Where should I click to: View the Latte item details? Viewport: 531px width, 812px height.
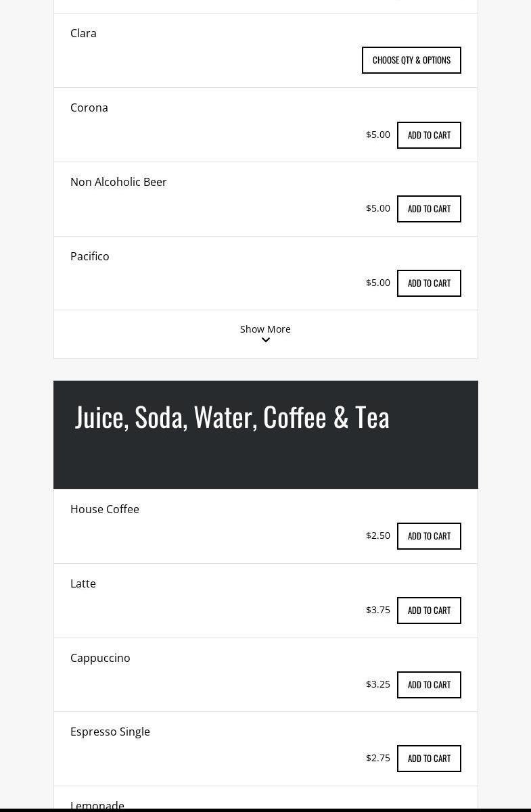pos(83,583)
